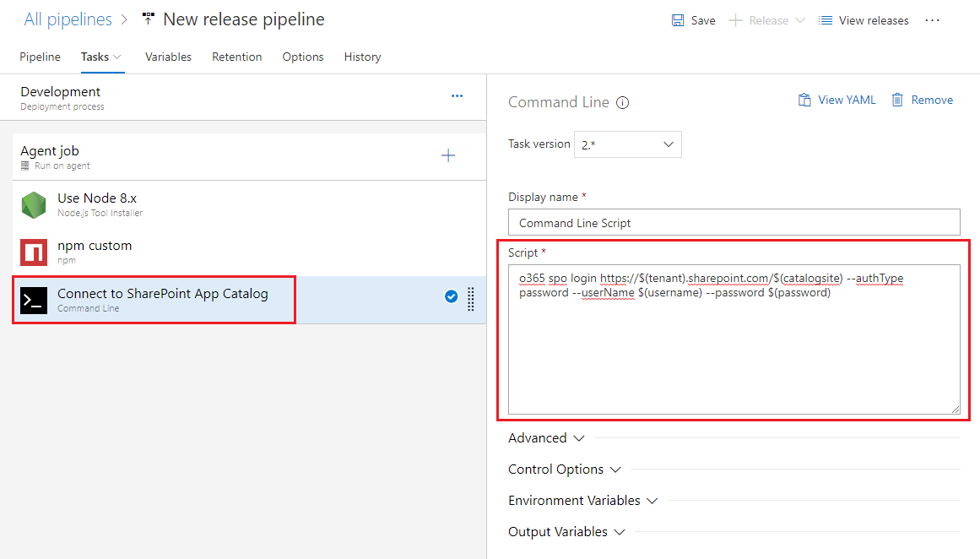
Task: Click the View YAML button
Action: 837,100
